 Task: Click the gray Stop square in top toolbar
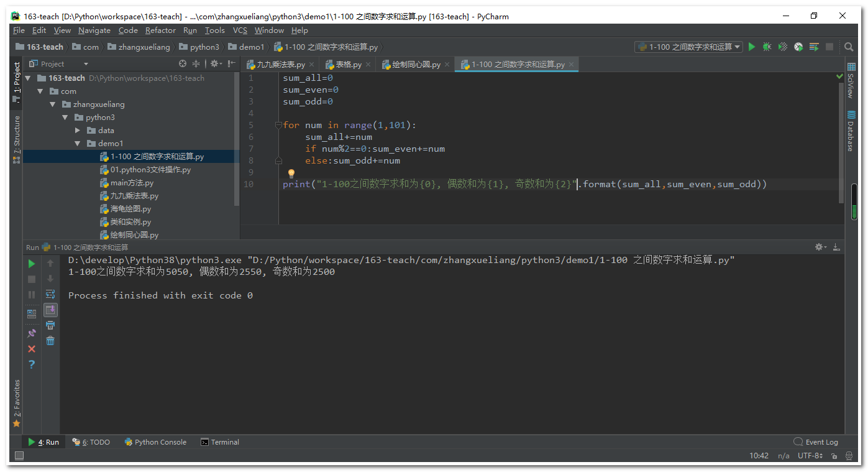point(829,47)
